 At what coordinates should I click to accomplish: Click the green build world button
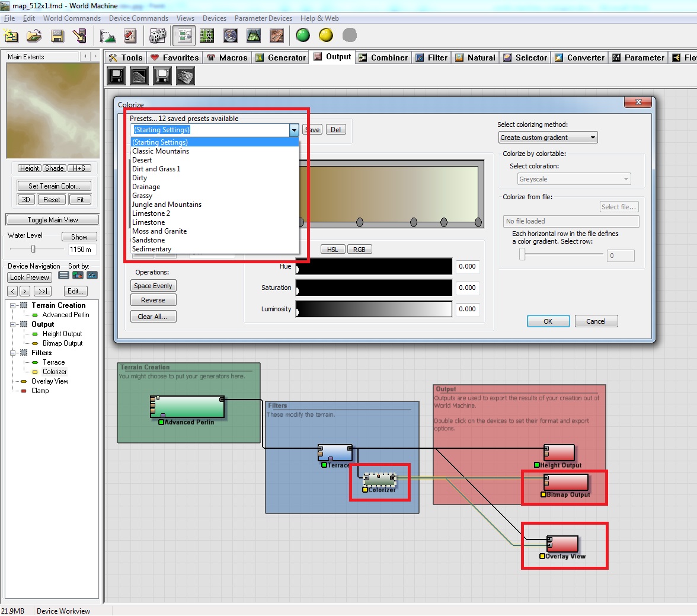pos(303,35)
